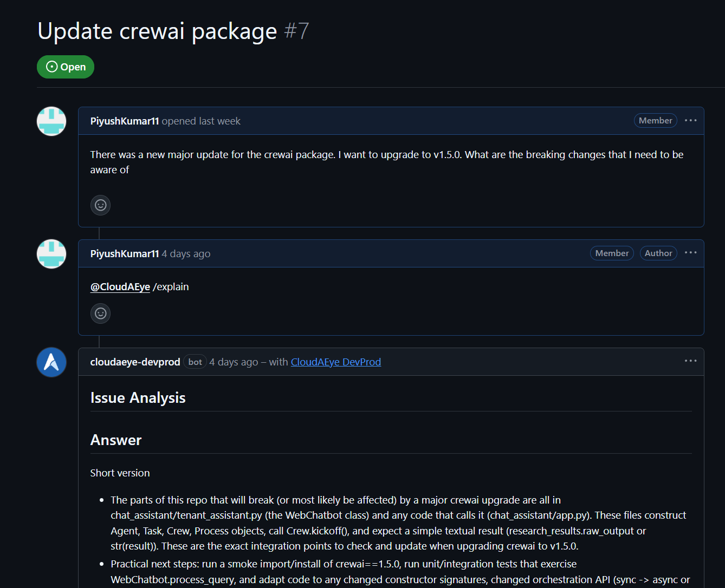The image size is (725, 588).
Task: Click PiyushKumar11's avatar beside the opening comment
Action: 51,121
